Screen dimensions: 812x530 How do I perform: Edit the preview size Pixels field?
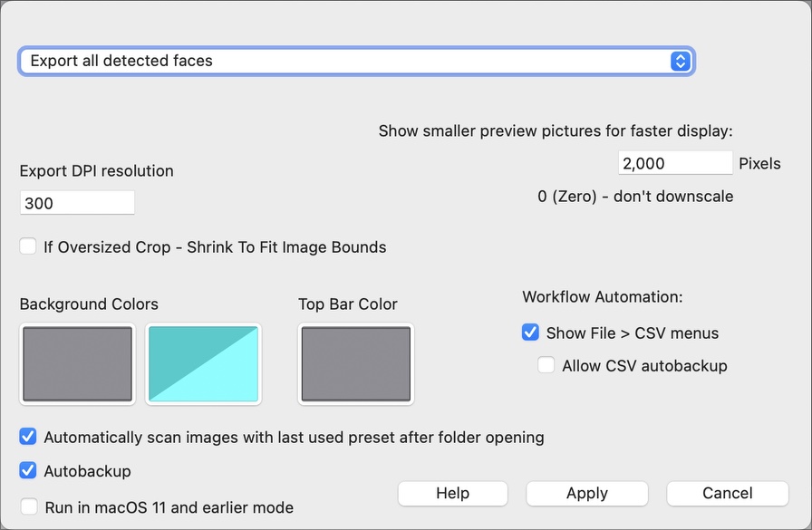click(x=674, y=162)
